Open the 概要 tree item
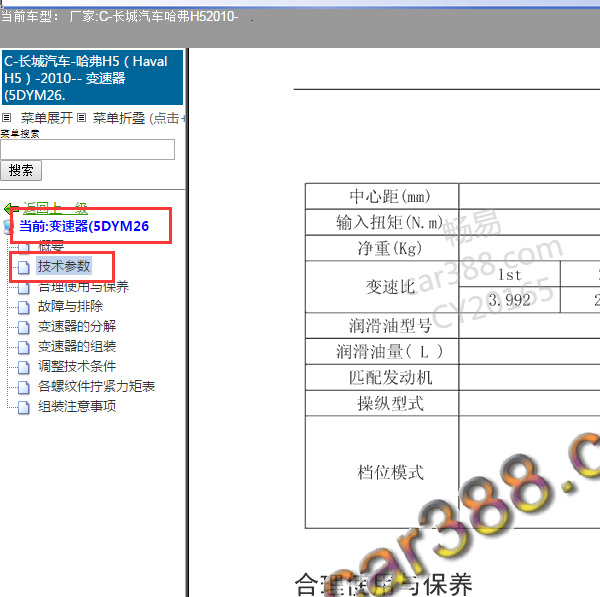This screenshot has width=600, height=597. click(51, 246)
